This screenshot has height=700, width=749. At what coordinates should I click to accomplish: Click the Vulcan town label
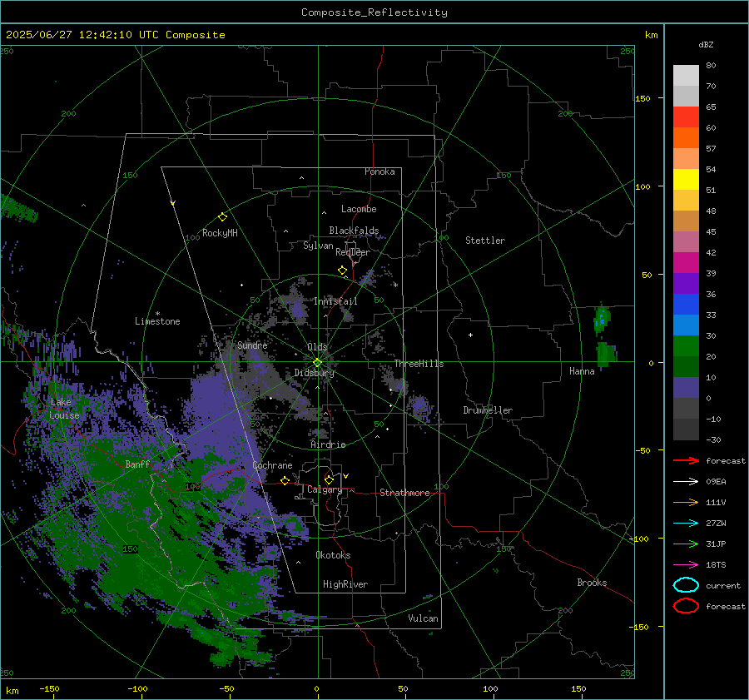[423, 618]
